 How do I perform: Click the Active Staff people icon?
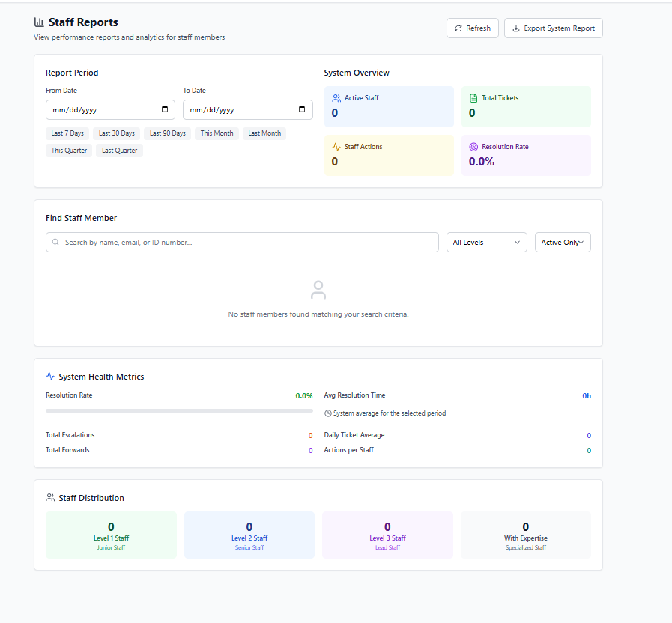point(336,98)
